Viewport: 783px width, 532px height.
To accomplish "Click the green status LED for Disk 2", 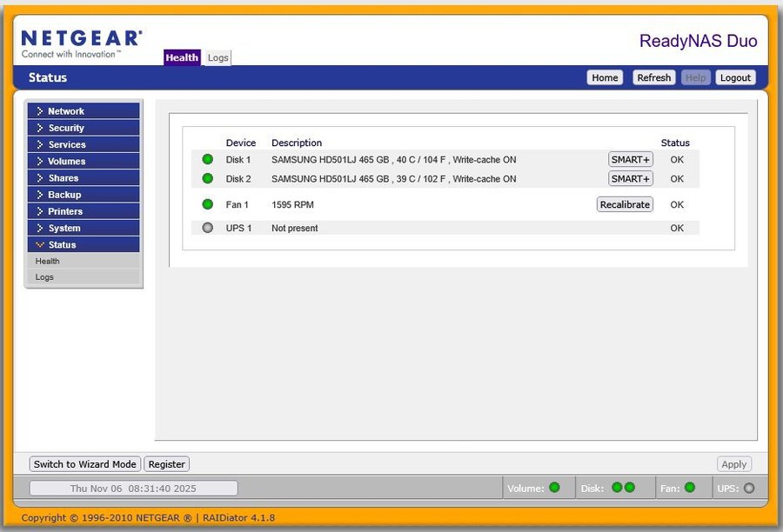I will pos(207,178).
